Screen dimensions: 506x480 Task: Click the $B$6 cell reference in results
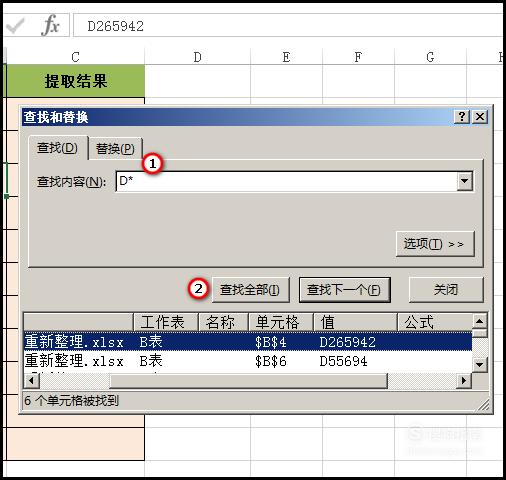271,361
